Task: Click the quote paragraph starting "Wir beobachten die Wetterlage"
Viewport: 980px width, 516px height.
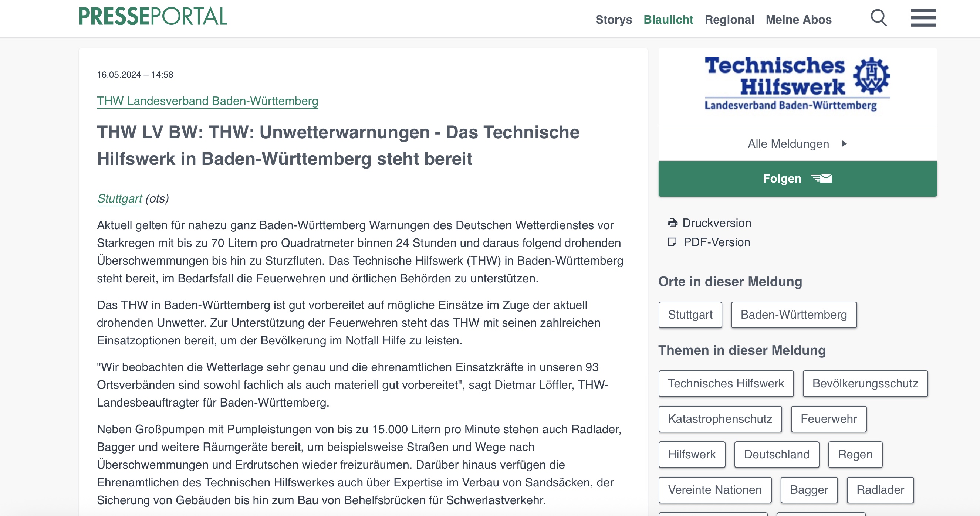Action: pyautogui.click(x=353, y=385)
